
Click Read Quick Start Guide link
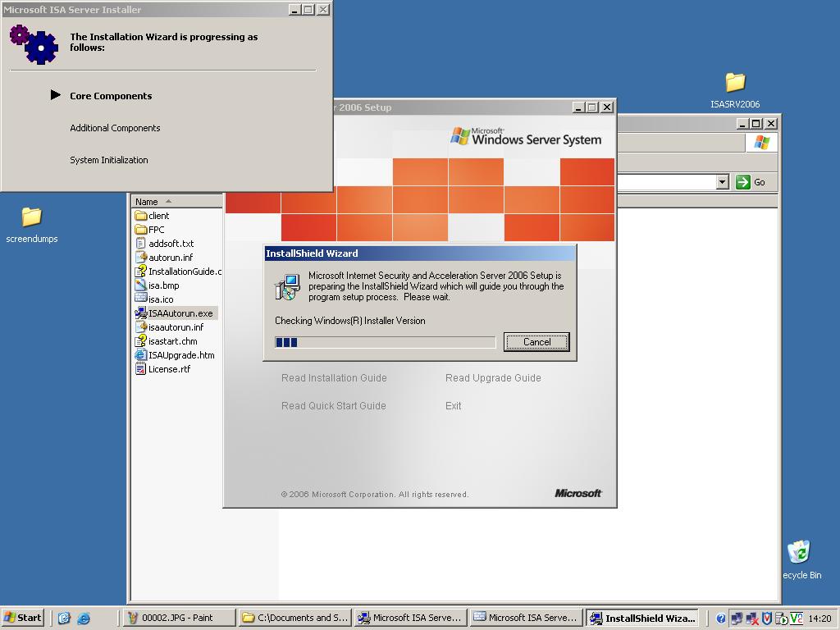(x=333, y=405)
